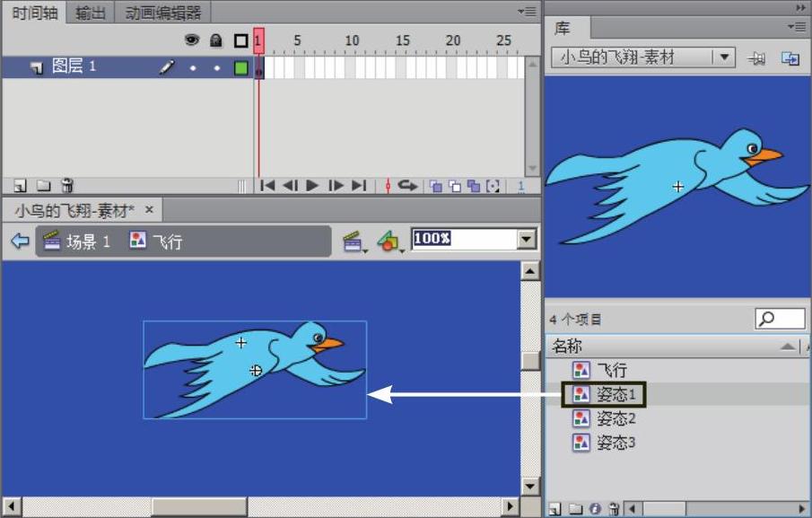Open the edit scene menu
Image resolution: width=812 pixels, height=518 pixels.
(x=354, y=241)
